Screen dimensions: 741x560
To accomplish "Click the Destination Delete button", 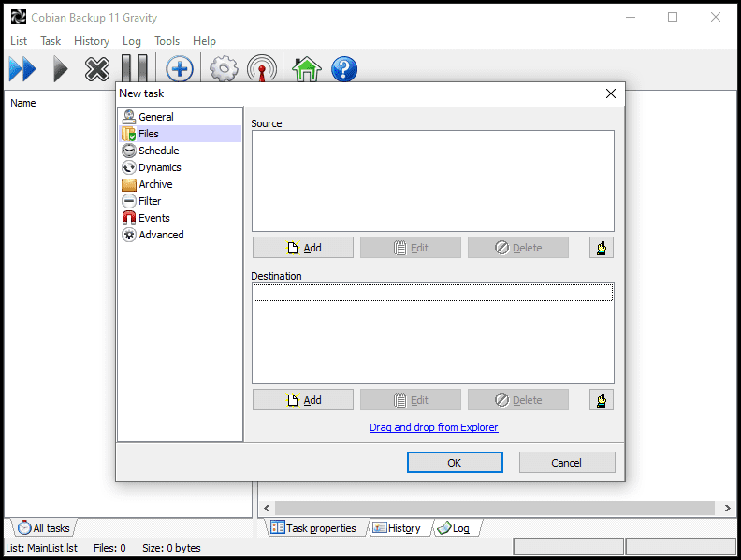I will [x=518, y=400].
